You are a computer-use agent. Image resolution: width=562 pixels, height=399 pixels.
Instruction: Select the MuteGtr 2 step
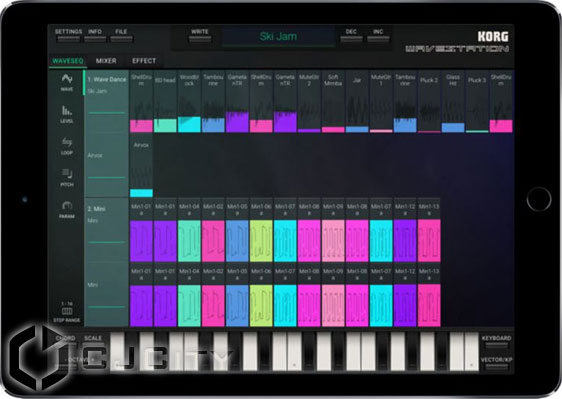pyautogui.click(x=309, y=101)
